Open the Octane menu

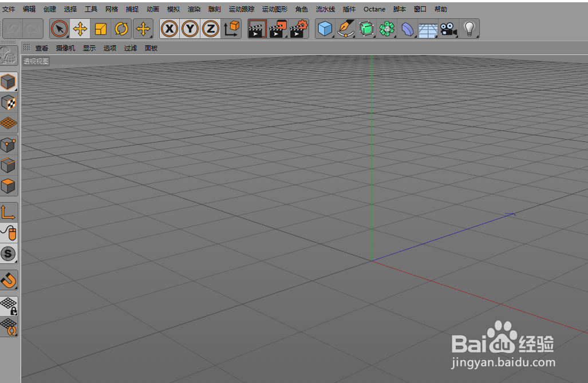tap(374, 9)
